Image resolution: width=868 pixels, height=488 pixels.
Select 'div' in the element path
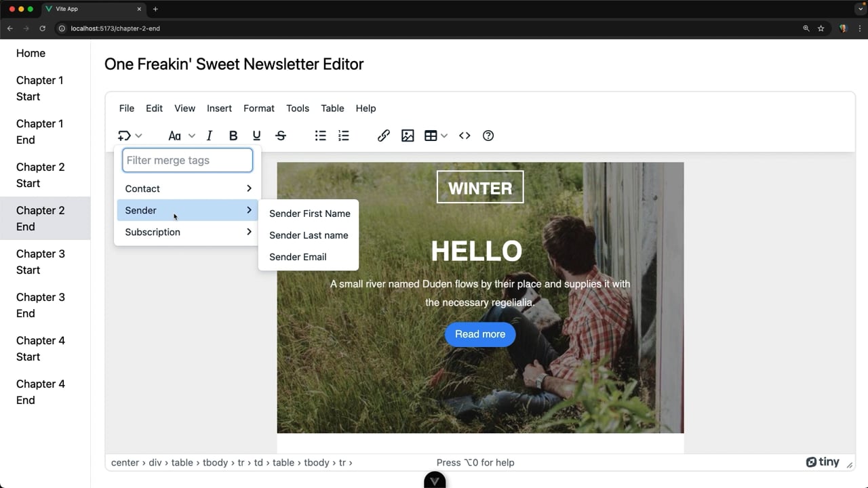pyautogui.click(x=155, y=463)
